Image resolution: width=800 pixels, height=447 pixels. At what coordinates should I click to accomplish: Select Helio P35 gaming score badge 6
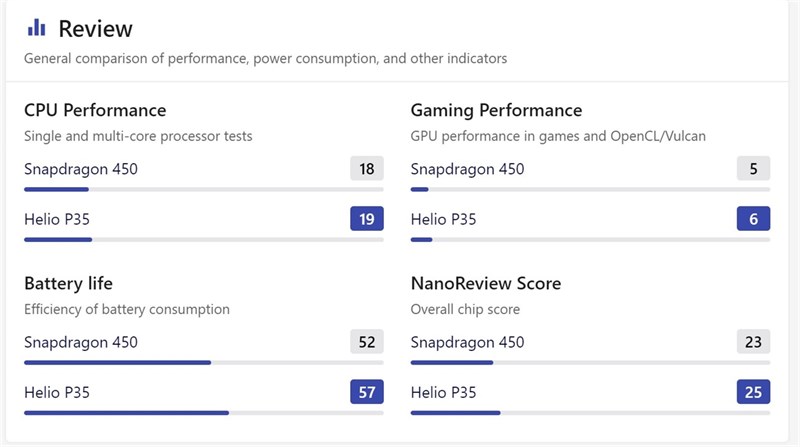(x=753, y=219)
